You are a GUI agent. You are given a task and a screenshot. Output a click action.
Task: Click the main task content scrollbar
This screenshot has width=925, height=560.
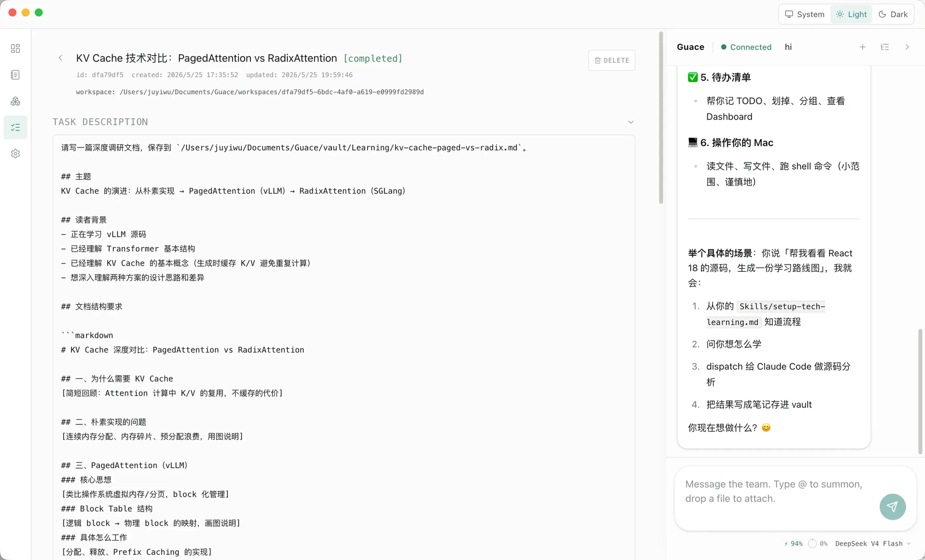click(x=661, y=118)
